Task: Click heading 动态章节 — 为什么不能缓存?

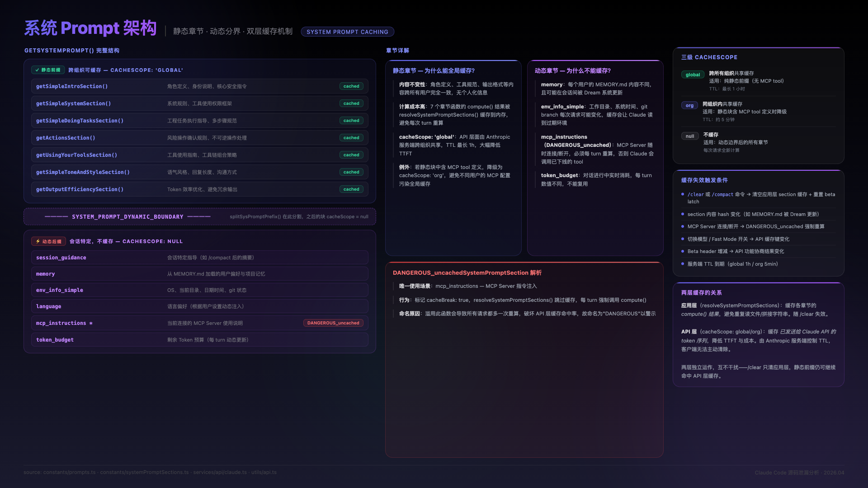Action: [x=573, y=71]
